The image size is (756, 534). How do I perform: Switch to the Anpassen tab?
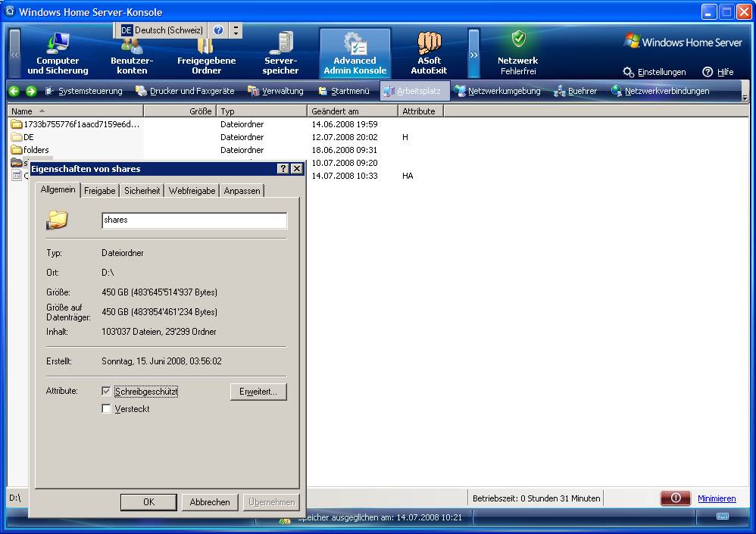[242, 191]
